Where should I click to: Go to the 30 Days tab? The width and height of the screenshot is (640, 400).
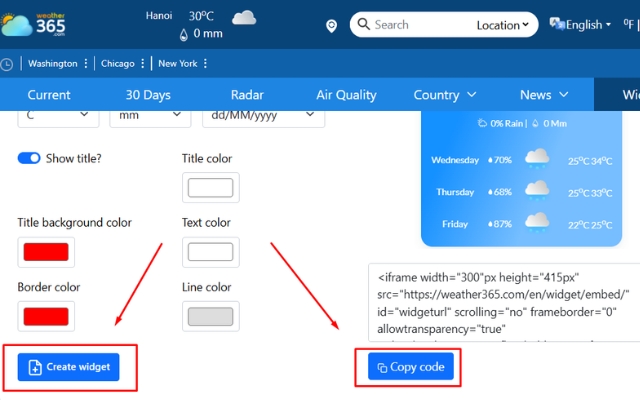(x=148, y=95)
